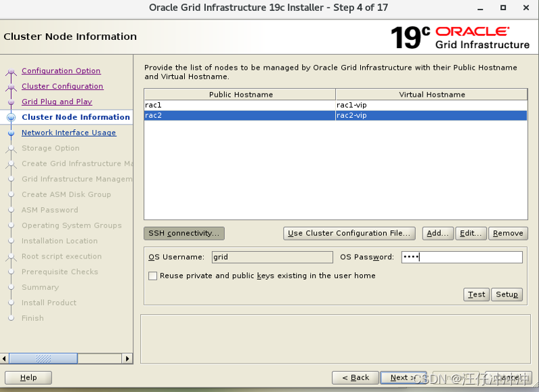Click the Storage Option step label
The height and width of the screenshot is (392, 539).
click(51, 148)
